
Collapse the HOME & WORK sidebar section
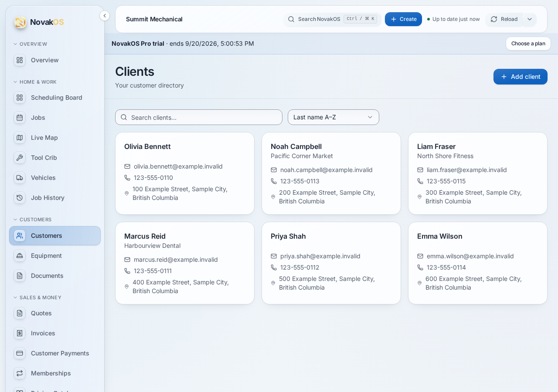click(x=35, y=82)
